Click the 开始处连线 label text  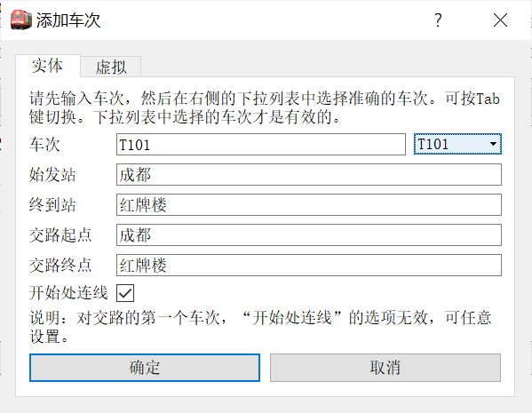(68, 292)
